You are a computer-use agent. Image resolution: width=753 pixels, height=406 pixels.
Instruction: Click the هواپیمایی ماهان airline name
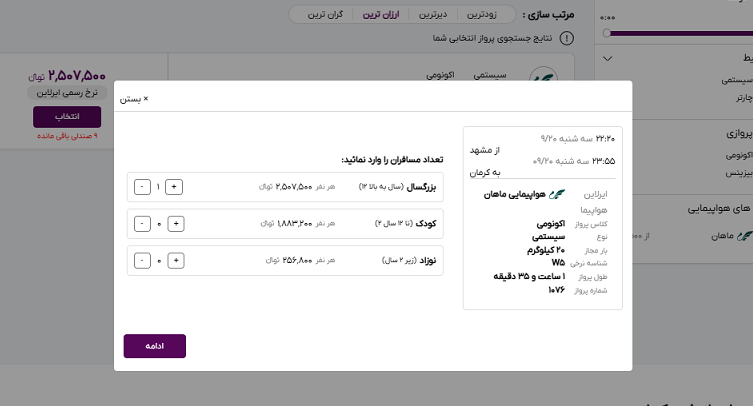[514, 194]
